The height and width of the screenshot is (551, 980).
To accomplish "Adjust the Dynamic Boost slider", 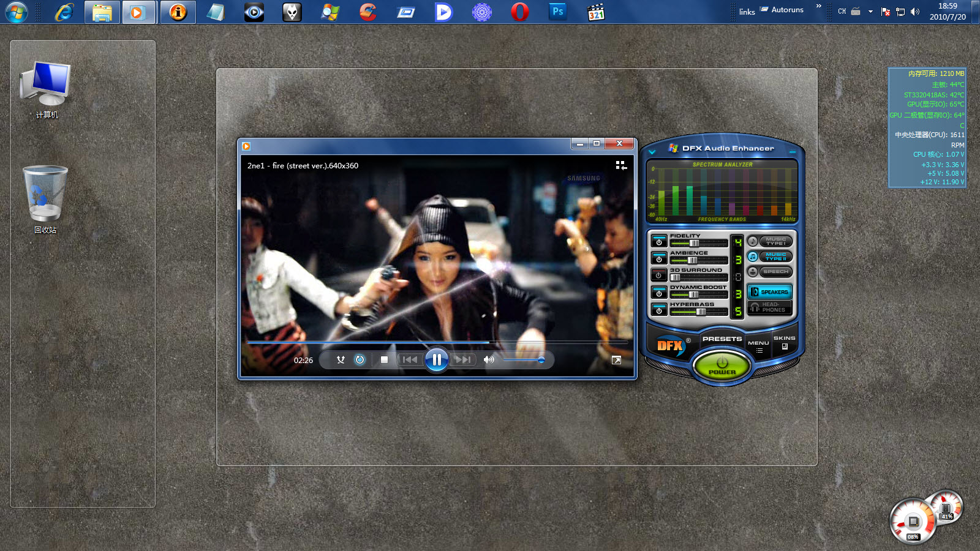I will coord(699,294).
